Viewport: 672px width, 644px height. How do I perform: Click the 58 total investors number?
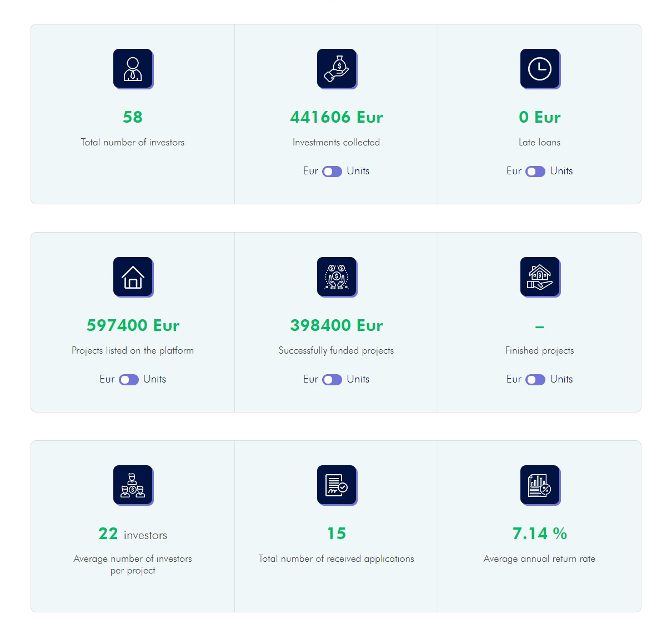pyautogui.click(x=133, y=117)
